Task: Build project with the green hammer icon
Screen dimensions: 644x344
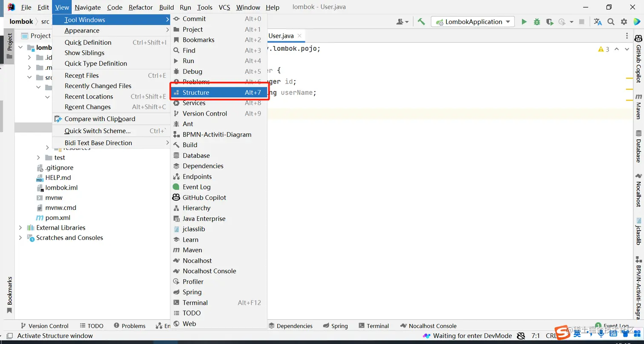Action: 421,22
